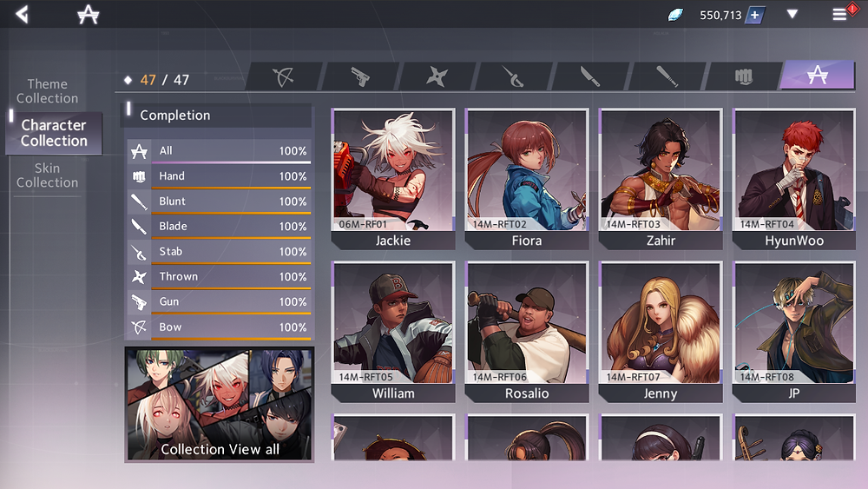868x489 pixels.
Task: Select the Thrown shuriken filter tab
Action: [x=437, y=76]
